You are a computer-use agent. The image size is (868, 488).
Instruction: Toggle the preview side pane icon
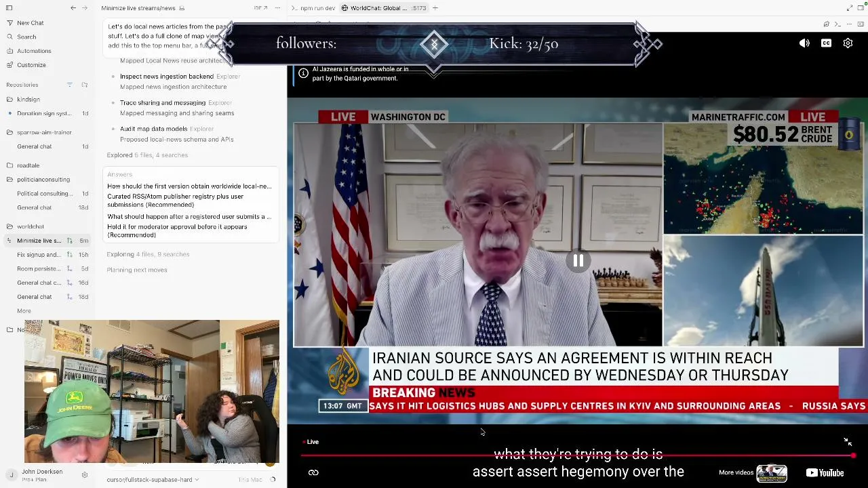[861, 24]
